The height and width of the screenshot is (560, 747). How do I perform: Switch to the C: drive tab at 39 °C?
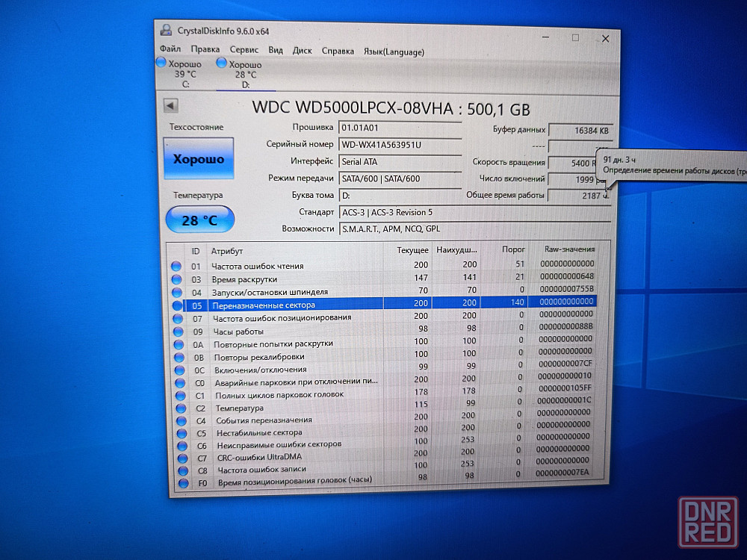185,74
